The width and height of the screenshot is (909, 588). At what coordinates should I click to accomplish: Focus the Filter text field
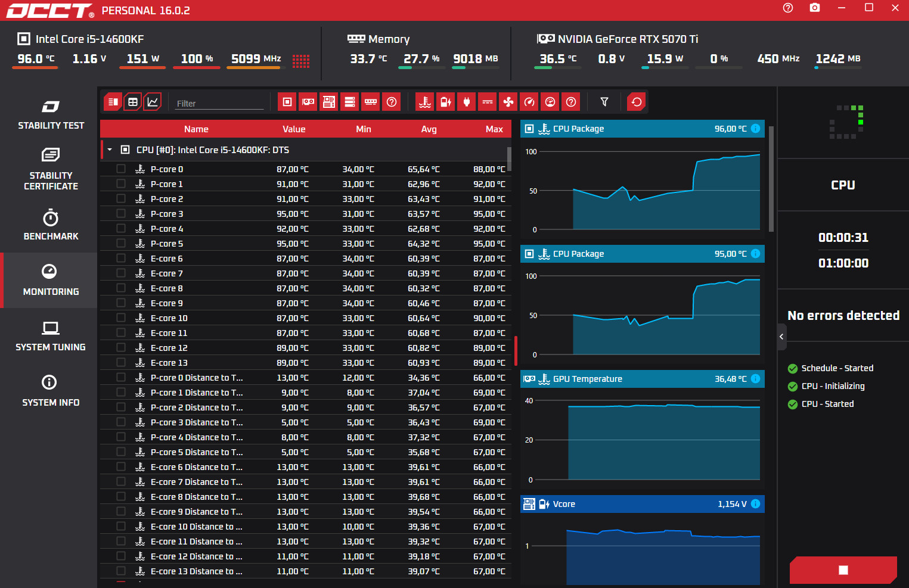coord(219,103)
